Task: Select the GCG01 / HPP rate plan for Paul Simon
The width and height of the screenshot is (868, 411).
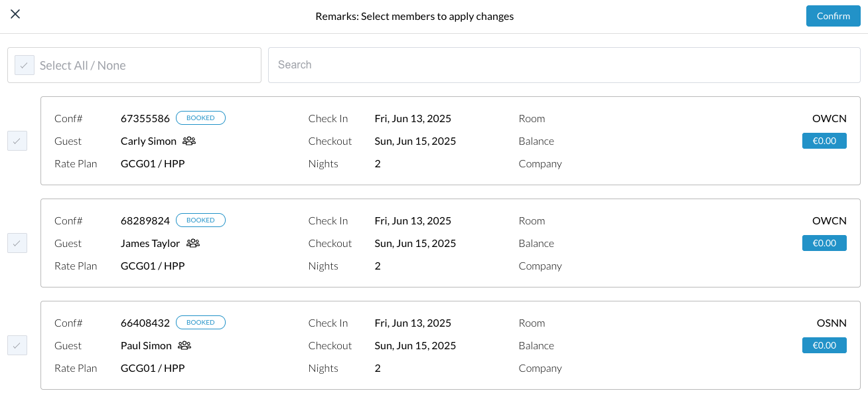Action: 153,368
